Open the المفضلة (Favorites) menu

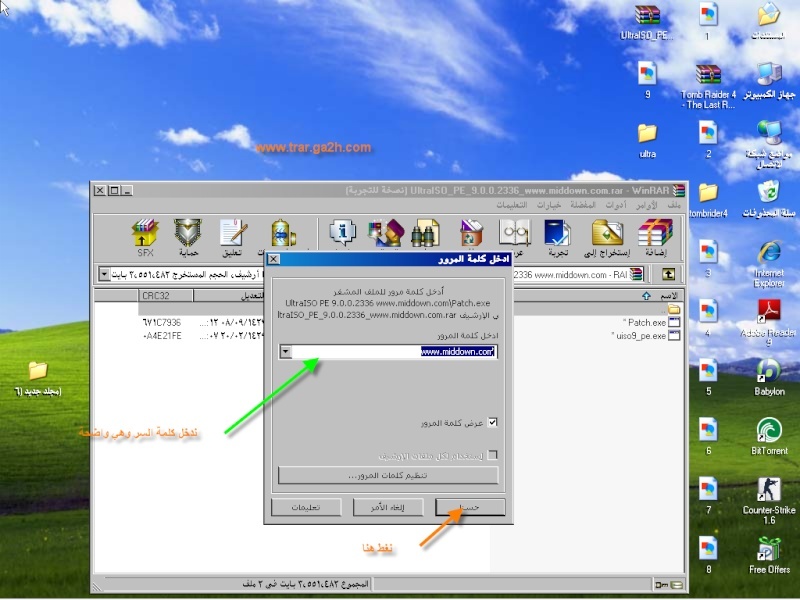pyautogui.click(x=583, y=205)
